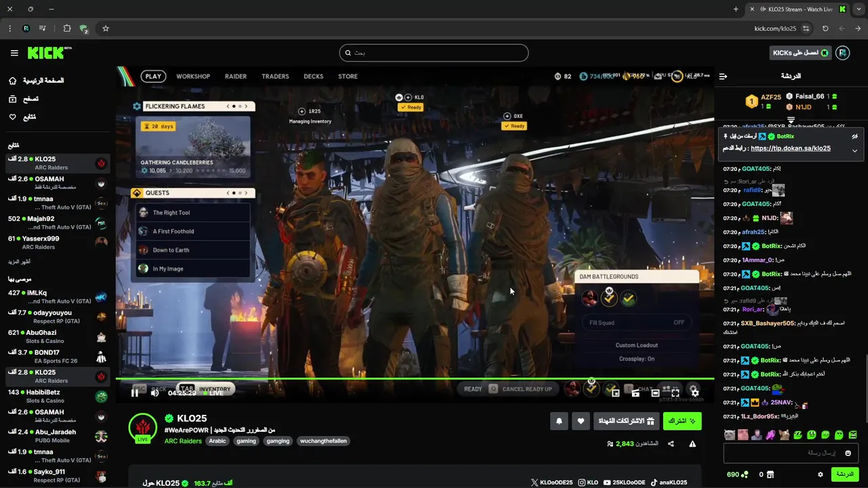Insert the white cat quick emote
Image resolution: width=868 pixels, height=488 pixels.
click(729, 434)
